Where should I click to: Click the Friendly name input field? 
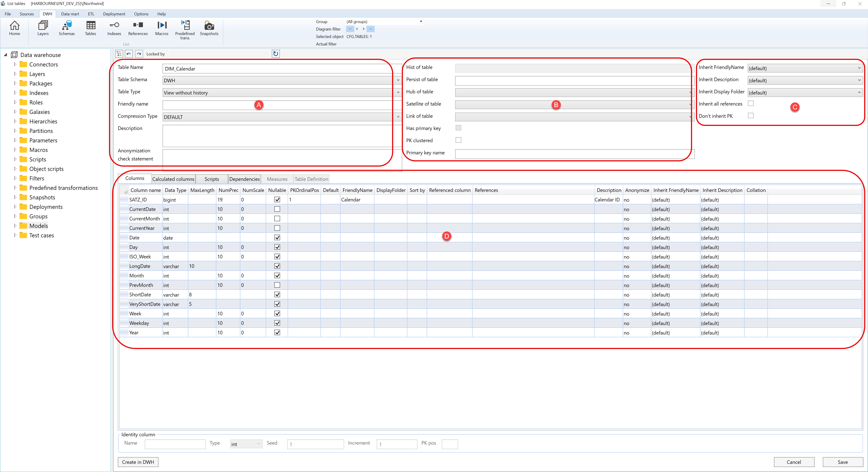[282, 105]
